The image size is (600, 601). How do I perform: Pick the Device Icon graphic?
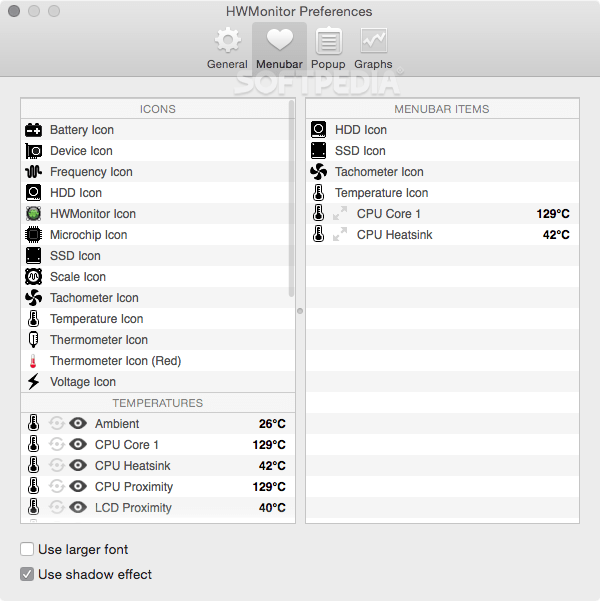(x=33, y=151)
